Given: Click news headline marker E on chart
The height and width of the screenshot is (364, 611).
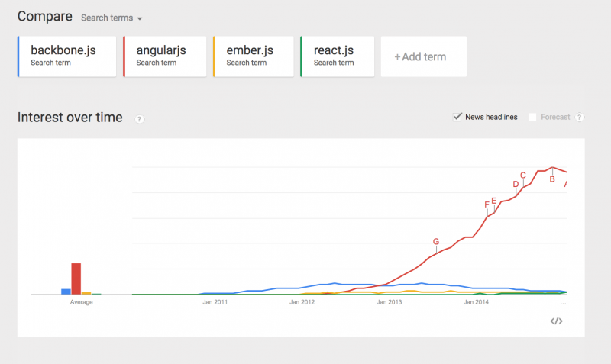Looking at the screenshot, I should point(494,201).
